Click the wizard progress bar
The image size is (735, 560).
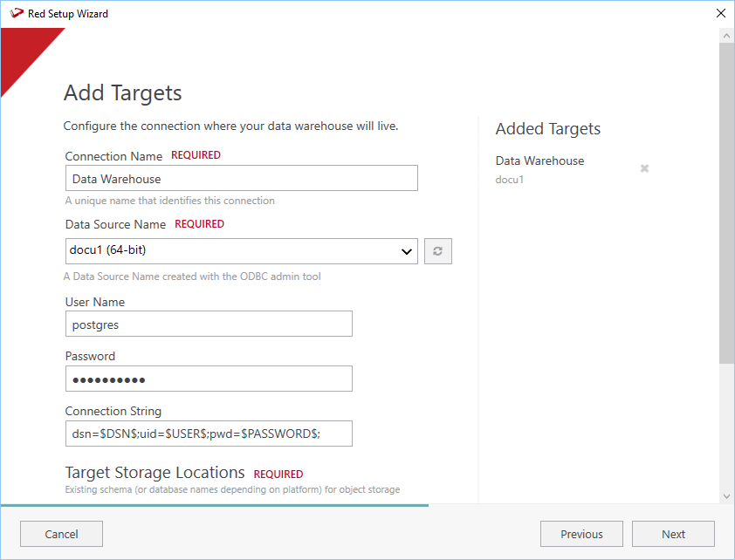[x=214, y=505]
